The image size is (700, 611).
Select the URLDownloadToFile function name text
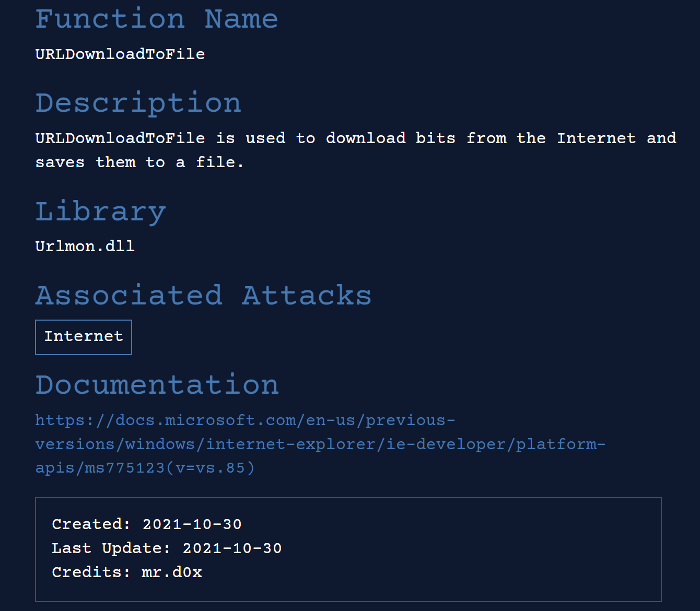point(120,54)
